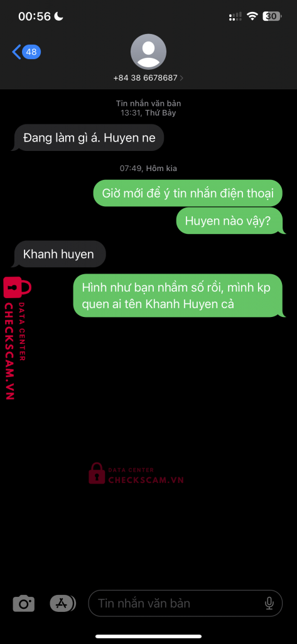Viewport: 297px width, 644px height.
Task: Tap the "Giờ mới để ý tin nhắn" bubble
Action: 188,193
